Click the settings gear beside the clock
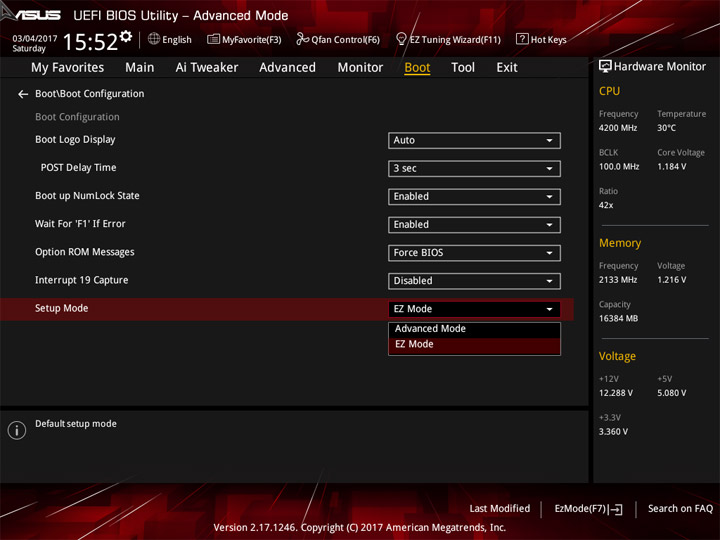This screenshot has width=720, height=540. pos(126,36)
